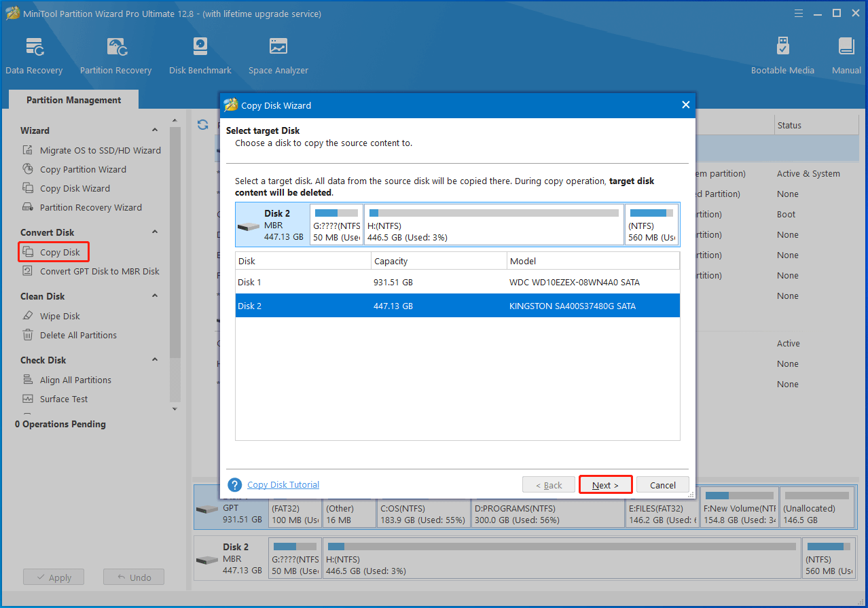The image size is (868, 608).
Task: Select 560 MB NTFS in bottom disk map
Action: coord(828,558)
